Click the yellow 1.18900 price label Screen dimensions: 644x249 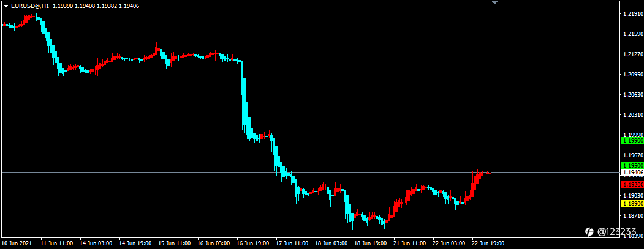point(632,204)
